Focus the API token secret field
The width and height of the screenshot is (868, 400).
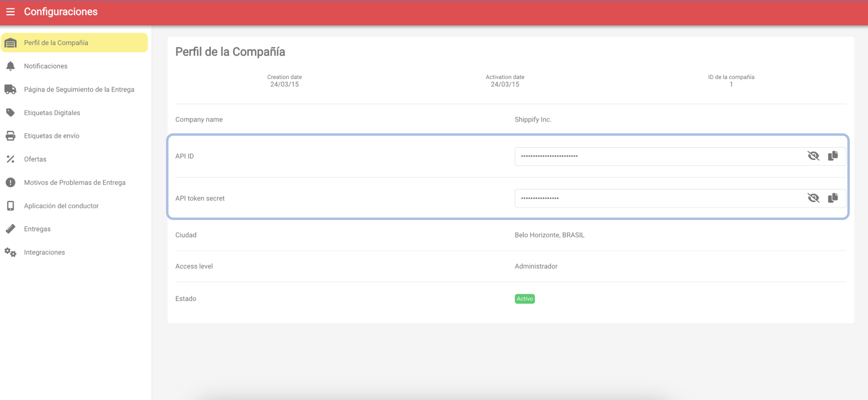pos(658,198)
